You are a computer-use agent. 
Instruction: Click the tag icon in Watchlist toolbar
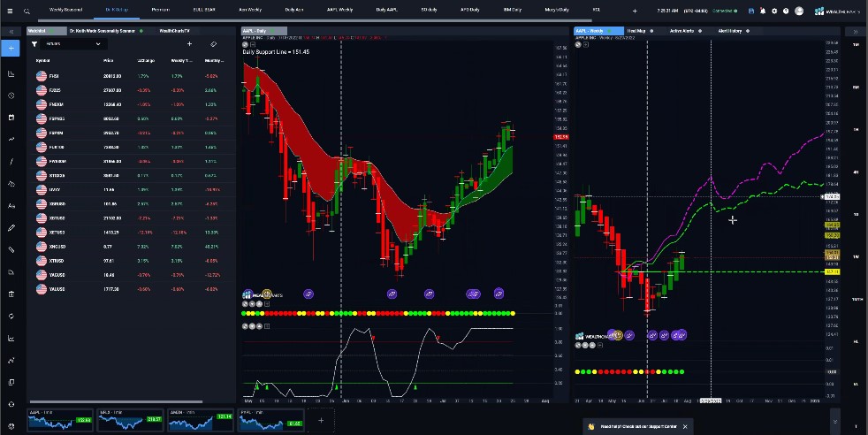(213, 43)
